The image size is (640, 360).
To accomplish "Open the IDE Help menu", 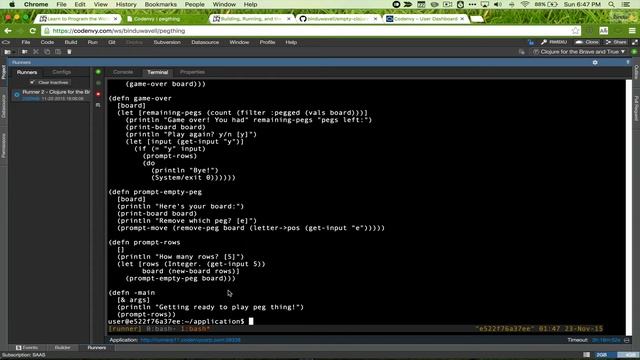I will [291, 42].
